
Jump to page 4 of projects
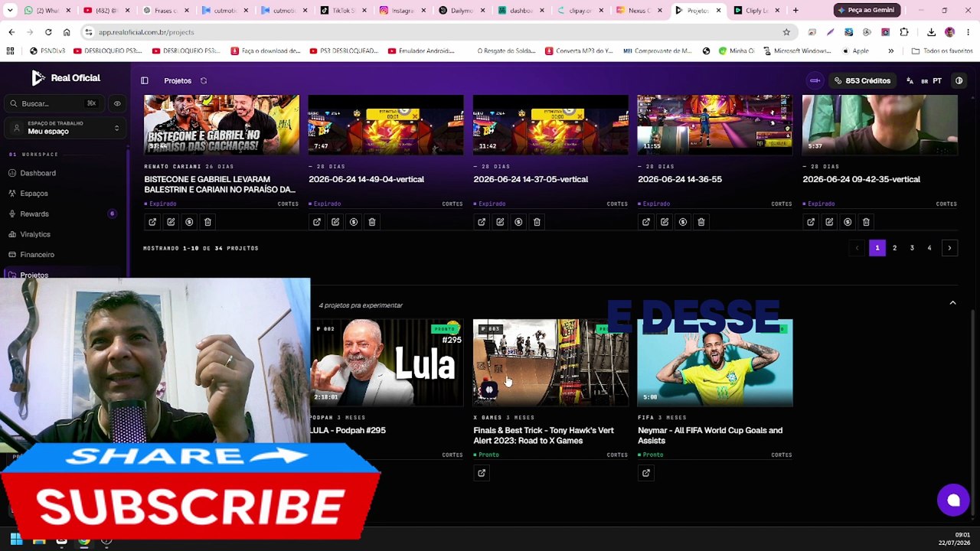[x=929, y=248]
